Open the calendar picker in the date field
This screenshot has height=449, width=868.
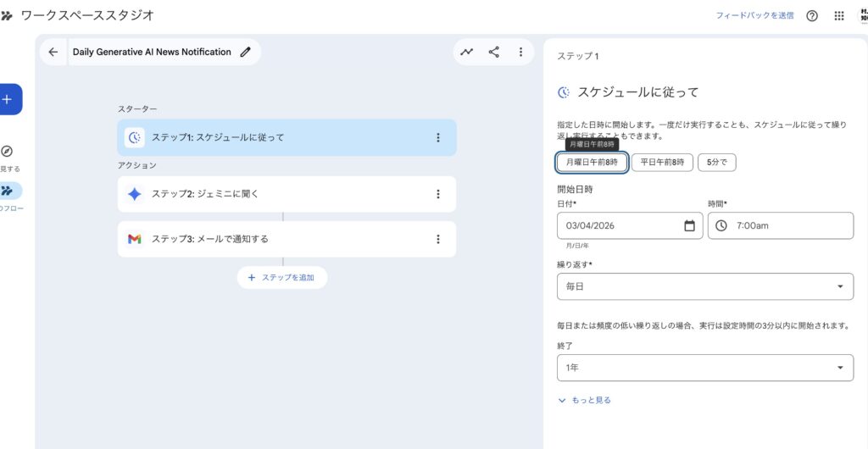pyautogui.click(x=689, y=225)
